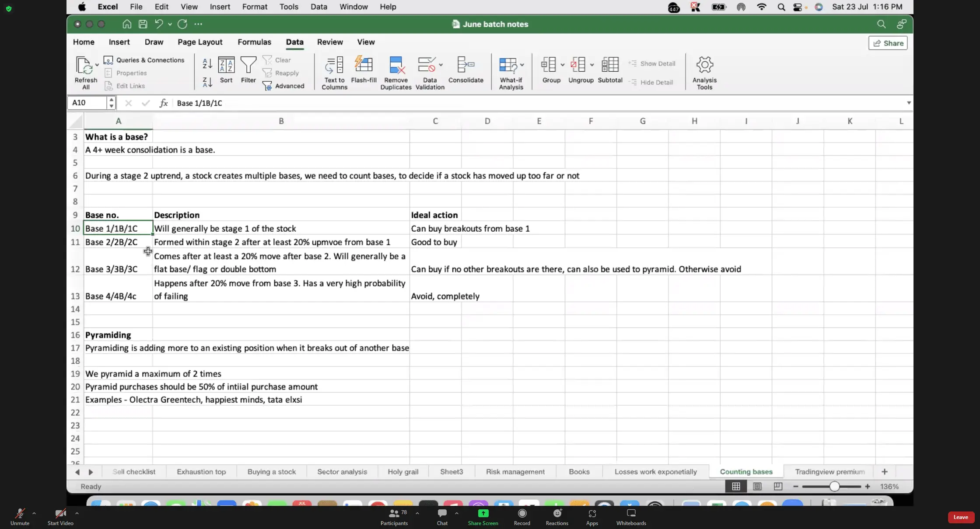Click the zoom level slider

(834, 487)
